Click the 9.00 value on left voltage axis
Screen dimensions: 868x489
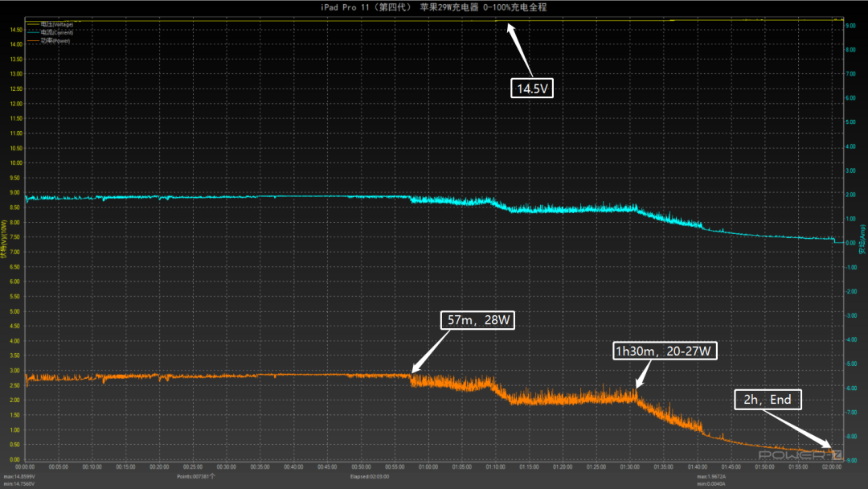click(x=15, y=193)
